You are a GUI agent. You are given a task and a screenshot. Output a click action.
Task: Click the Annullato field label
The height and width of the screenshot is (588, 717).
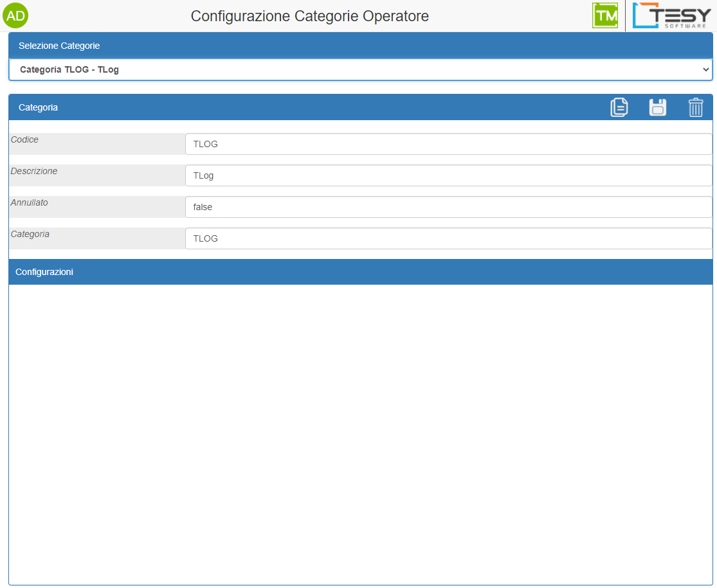pos(30,202)
